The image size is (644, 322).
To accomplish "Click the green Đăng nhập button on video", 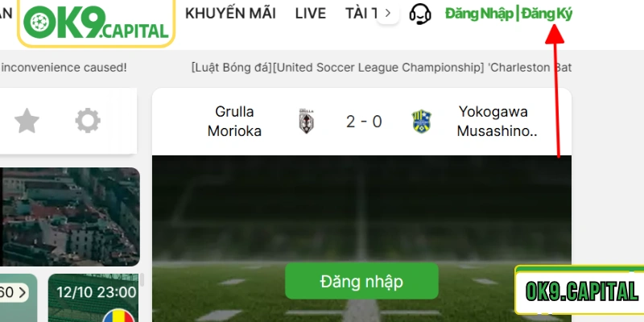I will 361,281.
